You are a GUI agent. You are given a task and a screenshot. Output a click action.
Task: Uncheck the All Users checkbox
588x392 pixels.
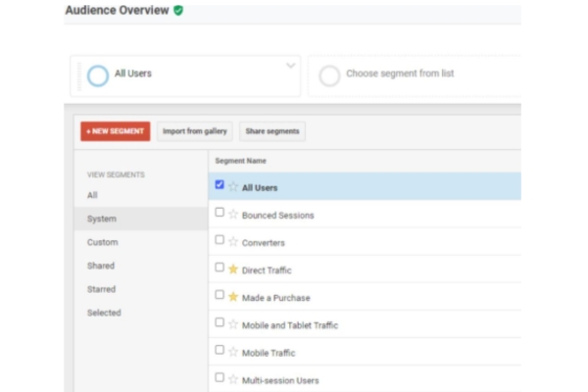tap(220, 185)
